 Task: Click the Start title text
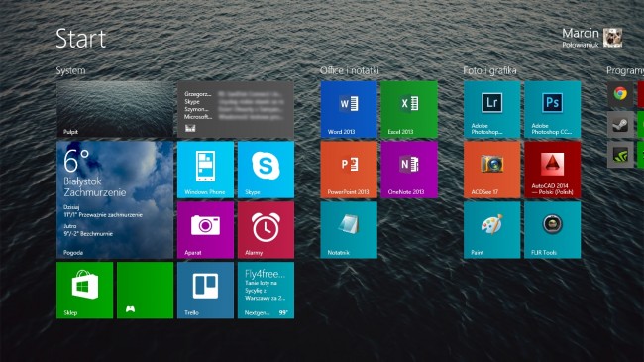[x=81, y=39]
